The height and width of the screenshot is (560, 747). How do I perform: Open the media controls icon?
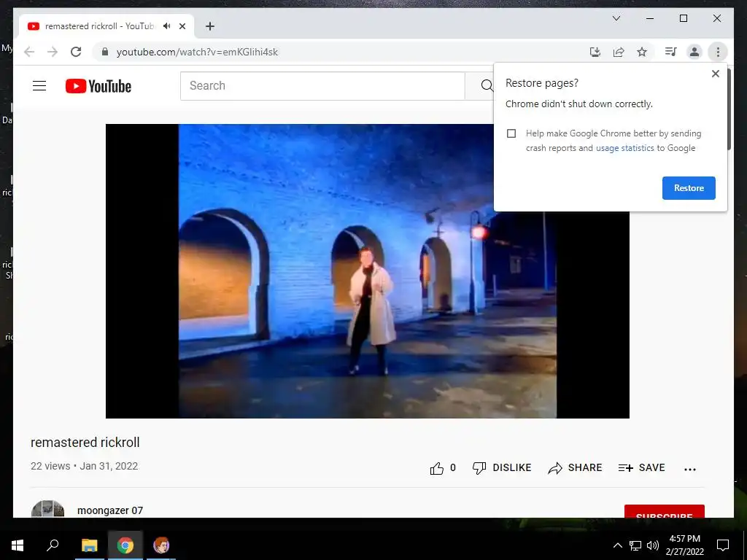pyautogui.click(x=671, y=52)
